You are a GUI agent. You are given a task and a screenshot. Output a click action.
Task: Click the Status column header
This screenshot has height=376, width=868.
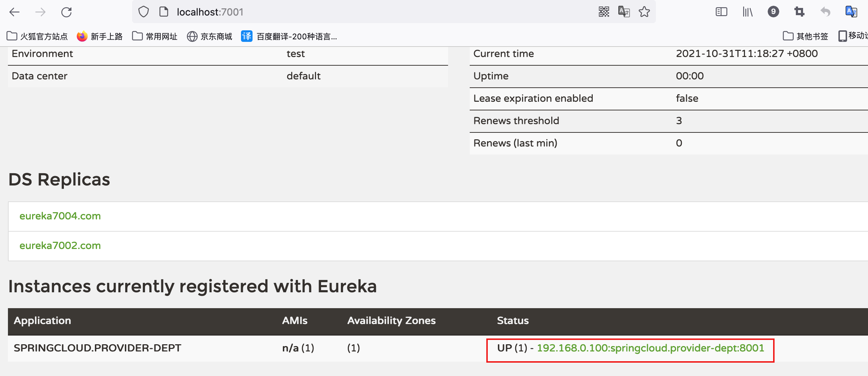pos(513,321)
